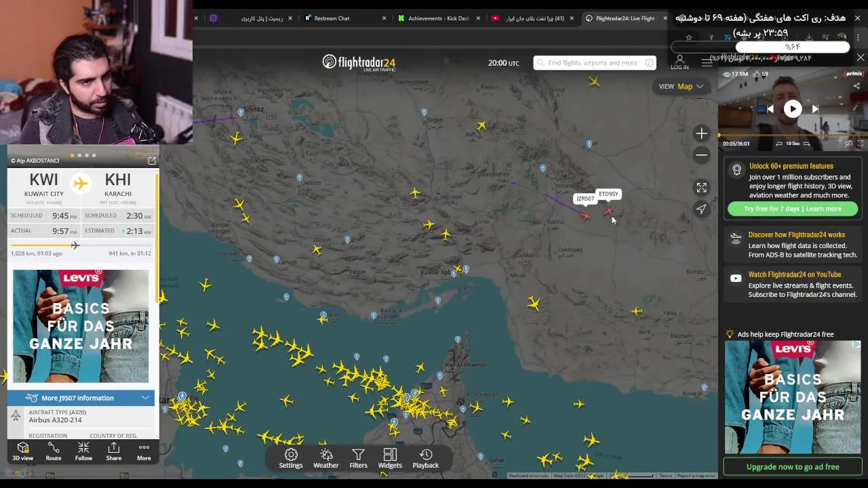Select the first aircraft photo dot
Image resolution: width=868 pixels, height=488 pixels.
click(72, 156)
